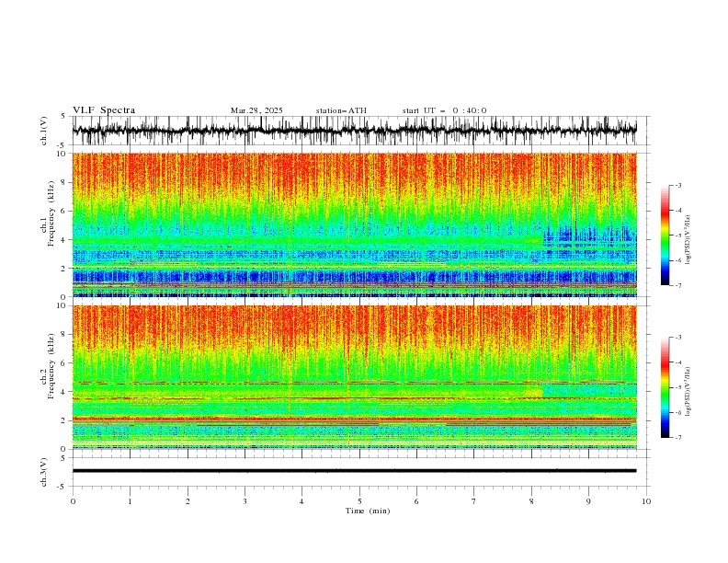Click the "3" tick on the time axis
Screen dimensions: 728x563
point(245,501)
